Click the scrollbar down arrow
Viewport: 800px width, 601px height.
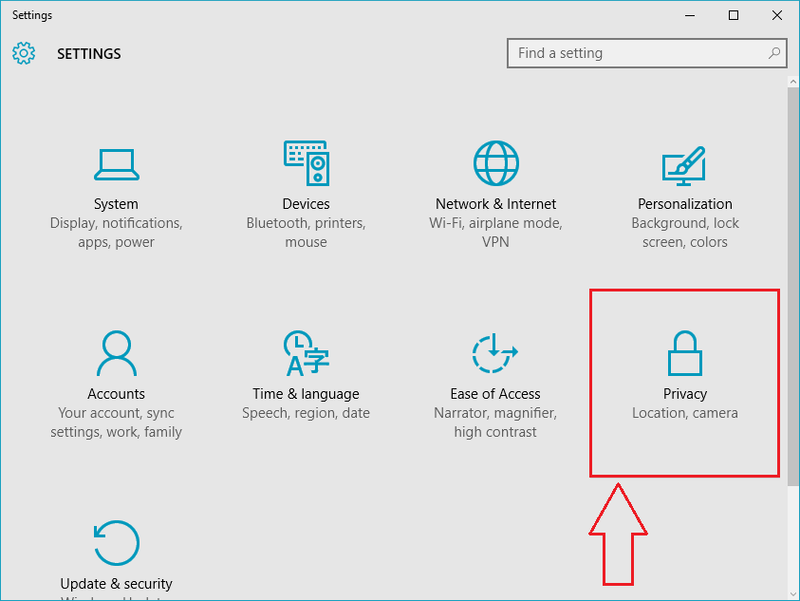click(x=793, y=594)
